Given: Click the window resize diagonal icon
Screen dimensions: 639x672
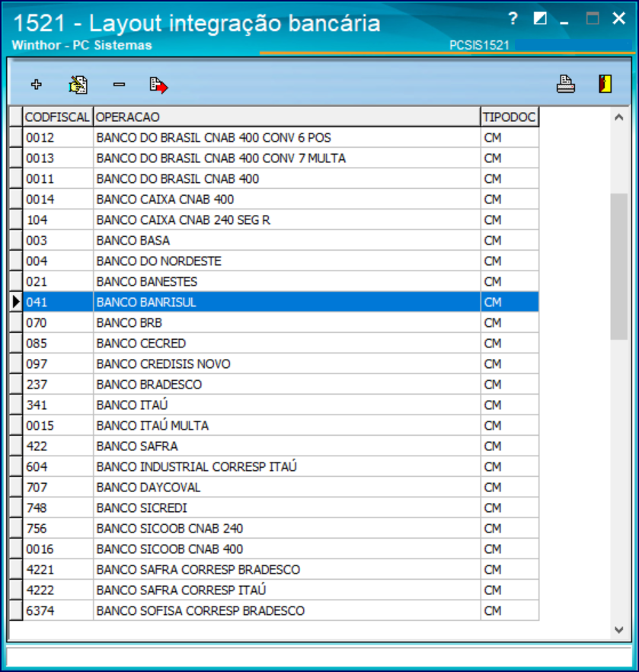Looking at the screenshot, I should coord(540,18).
